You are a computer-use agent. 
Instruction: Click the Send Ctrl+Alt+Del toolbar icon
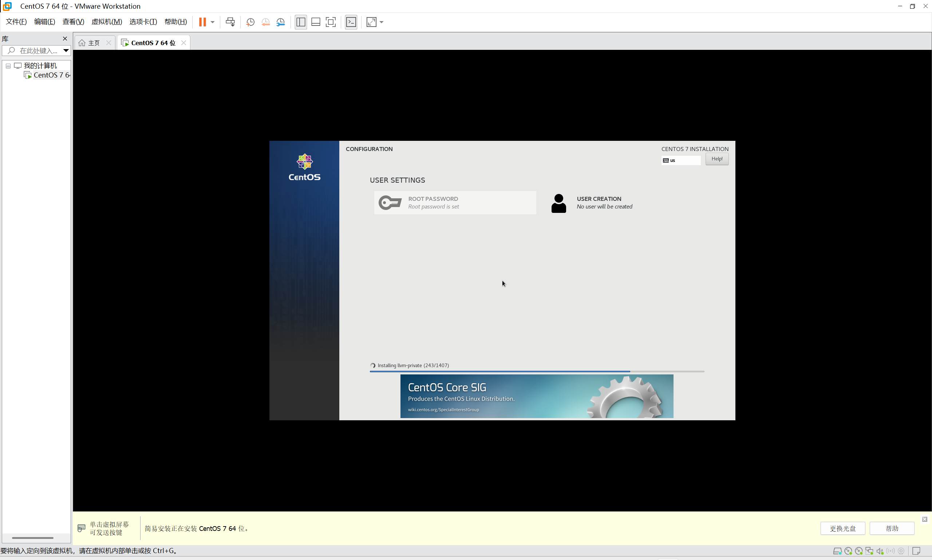(230, 22)
